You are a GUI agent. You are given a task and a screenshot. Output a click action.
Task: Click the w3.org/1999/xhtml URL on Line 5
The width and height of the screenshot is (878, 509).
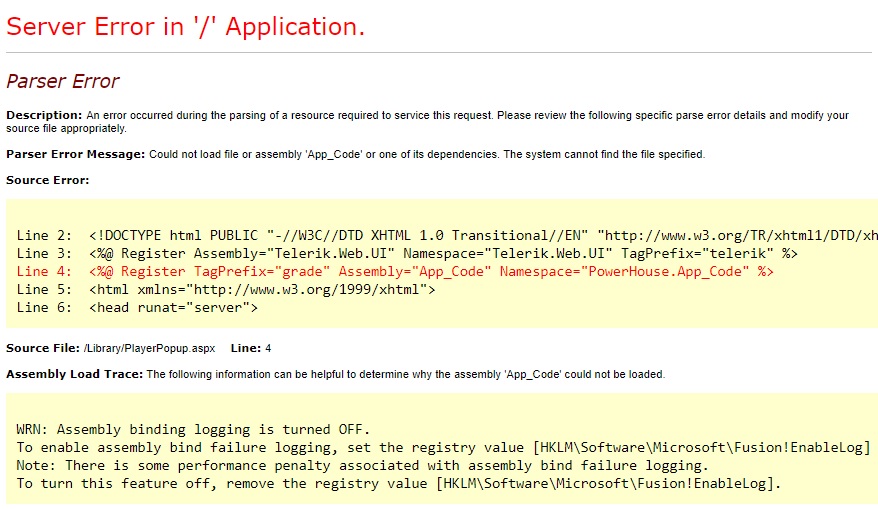[x=312, y=290]
